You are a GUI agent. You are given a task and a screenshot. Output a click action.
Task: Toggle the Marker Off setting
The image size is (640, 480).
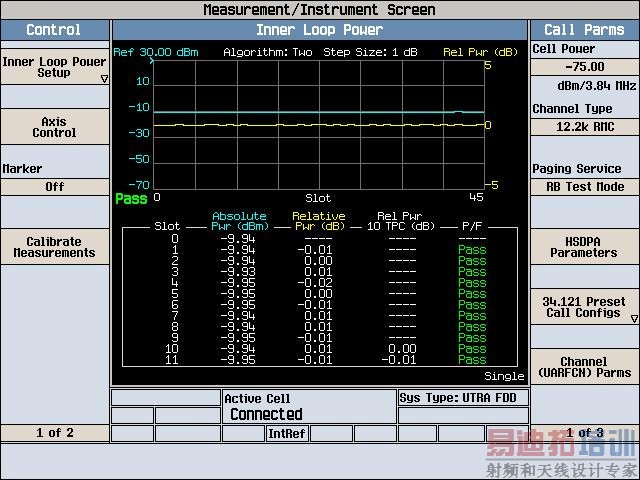coord(54,186)
